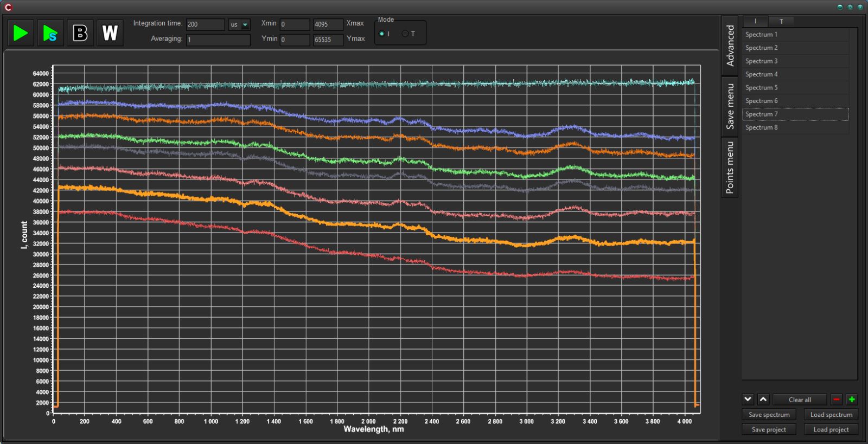Open the Points menu side panel
The width and height of the screenshot is (868, 444).
point(730,168)
